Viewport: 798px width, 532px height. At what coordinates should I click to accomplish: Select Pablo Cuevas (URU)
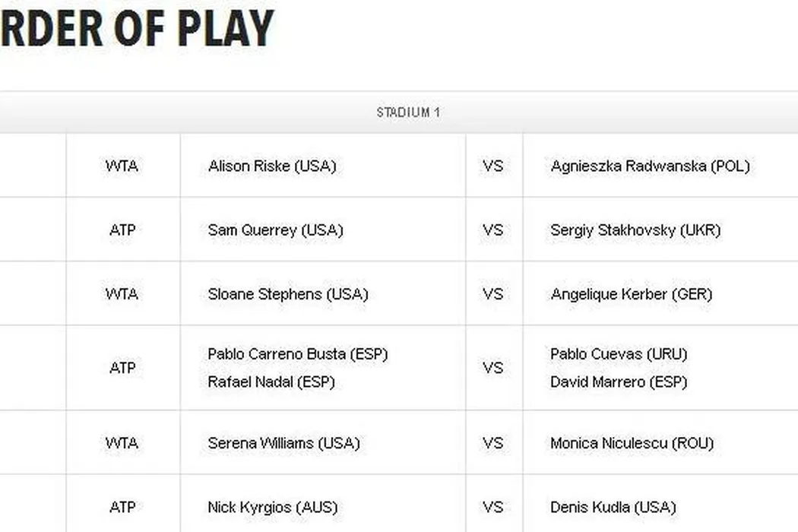(x=619, y=354)
